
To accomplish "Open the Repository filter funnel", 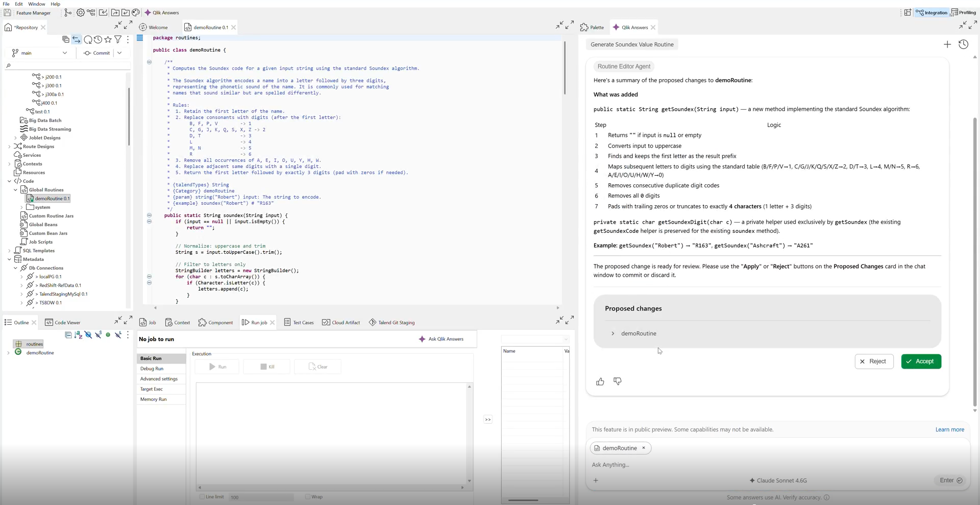I will 118,39.
